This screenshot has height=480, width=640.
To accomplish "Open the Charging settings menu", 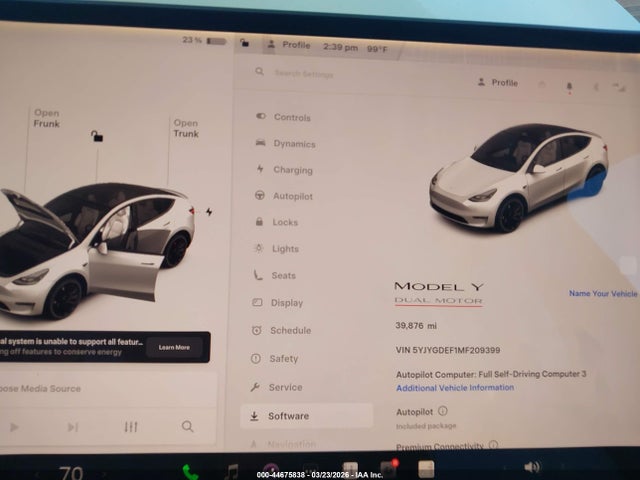I will tap(284, 170).
